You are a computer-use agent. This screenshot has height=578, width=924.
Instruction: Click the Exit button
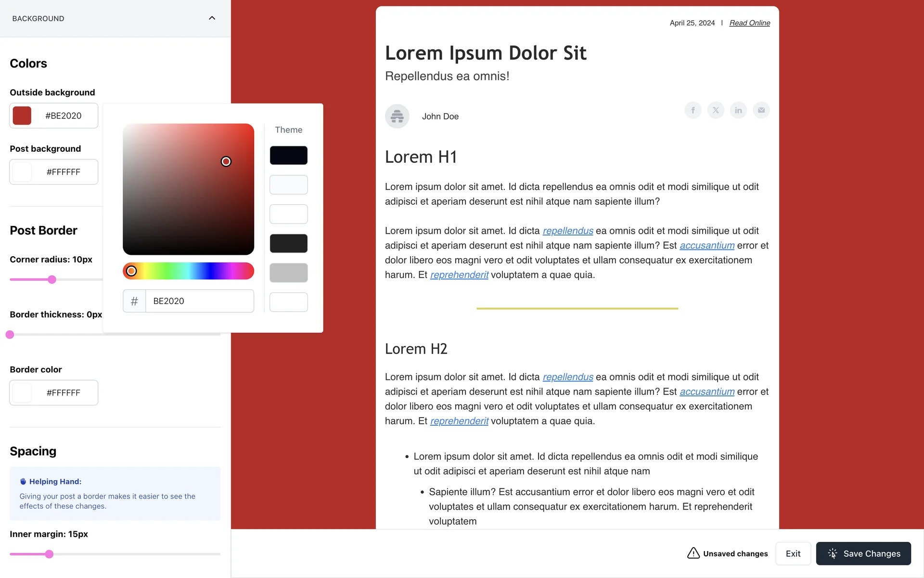793,553
